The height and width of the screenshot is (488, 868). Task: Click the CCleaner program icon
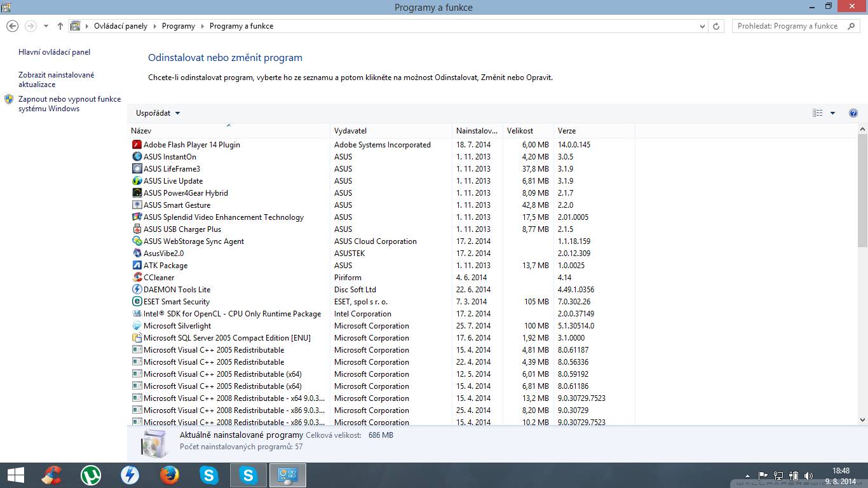(137, 278)
